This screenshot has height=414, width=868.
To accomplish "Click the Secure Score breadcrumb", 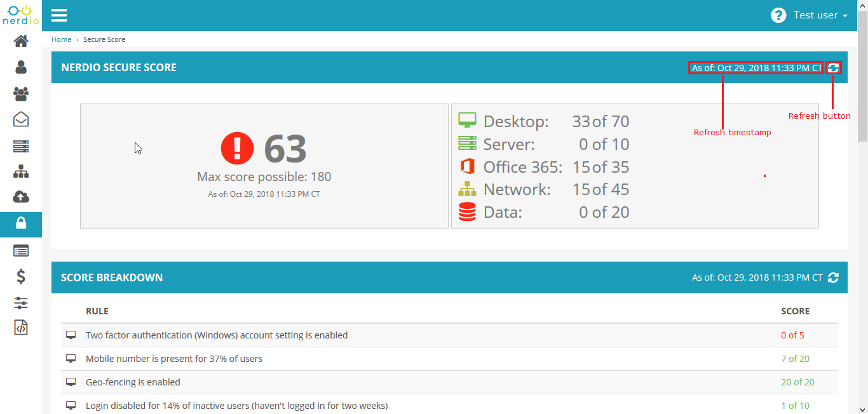I will [104, 39].
